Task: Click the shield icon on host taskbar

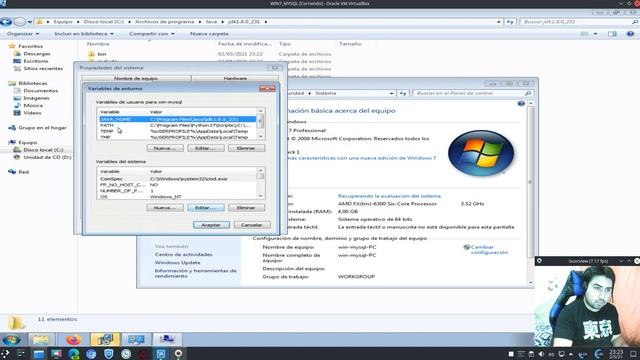Action: click(109, 354)
